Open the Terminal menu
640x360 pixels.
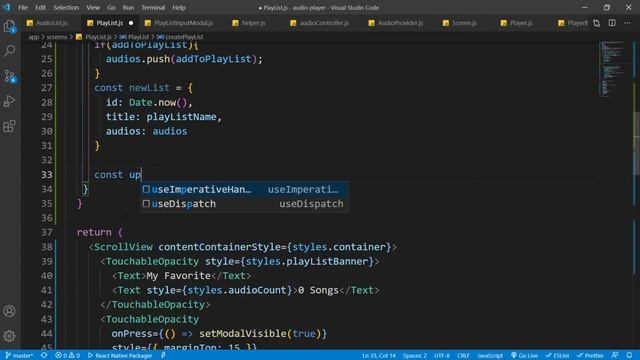coord(153,7)
